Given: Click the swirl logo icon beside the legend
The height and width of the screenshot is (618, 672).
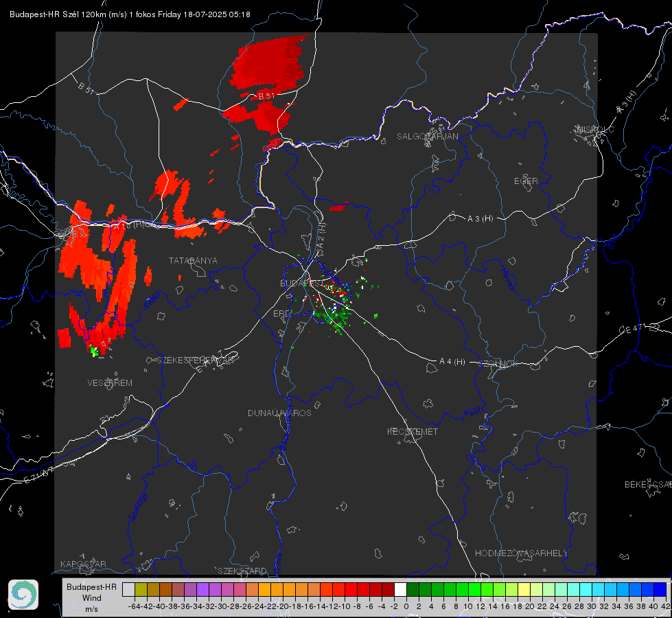Looking at the screenshot, I should point(23,595).
